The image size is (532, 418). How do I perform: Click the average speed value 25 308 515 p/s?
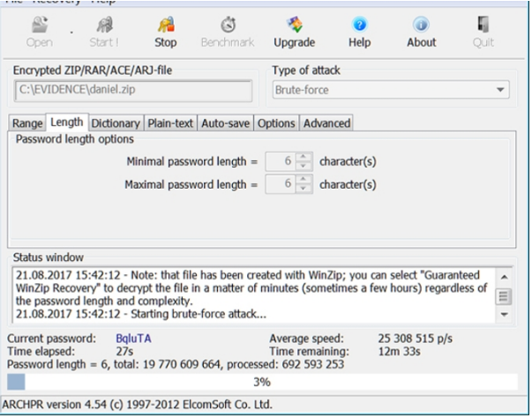pyautogui.click(x=415, y=339)
